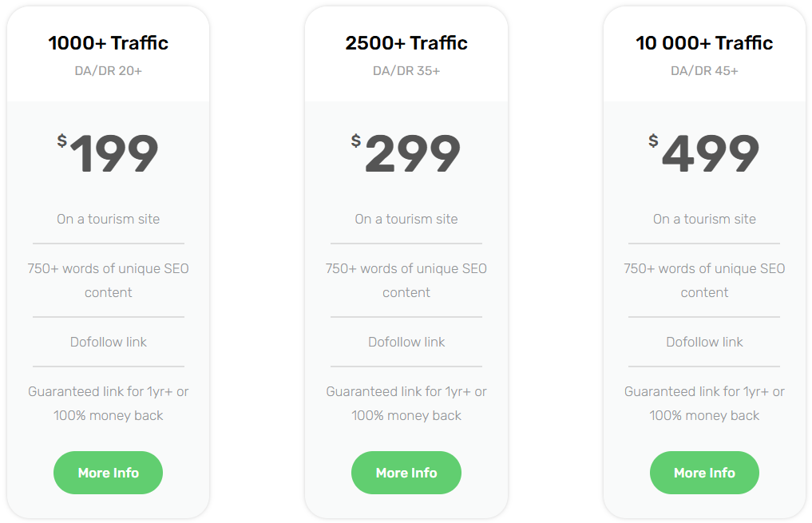Click the money back guarantee in $499 card
The height and width of the screenshot is (523, 812).
coord(704,403)
